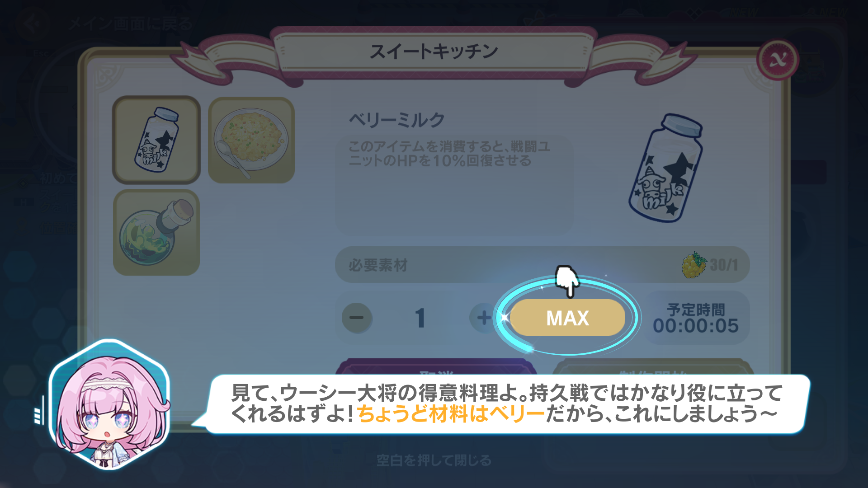
Task: Click the 予定時間 00:00:05 timer box
Action: (x=696, y=318)
